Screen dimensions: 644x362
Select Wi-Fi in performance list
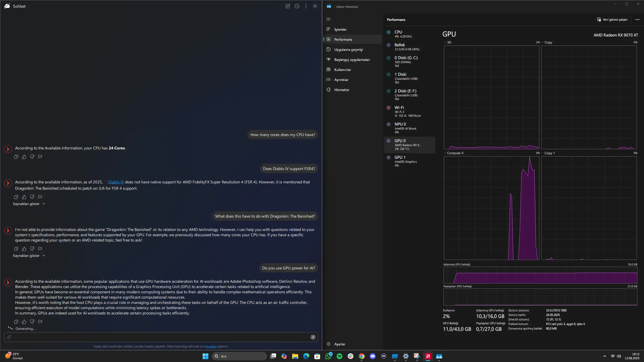pos(410,111)
